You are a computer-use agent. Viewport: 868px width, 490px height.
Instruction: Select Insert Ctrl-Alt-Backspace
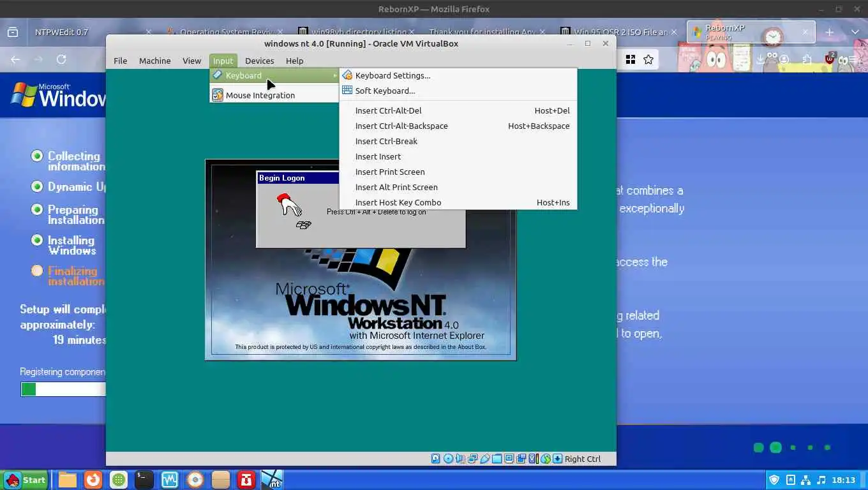coord(458,126)
